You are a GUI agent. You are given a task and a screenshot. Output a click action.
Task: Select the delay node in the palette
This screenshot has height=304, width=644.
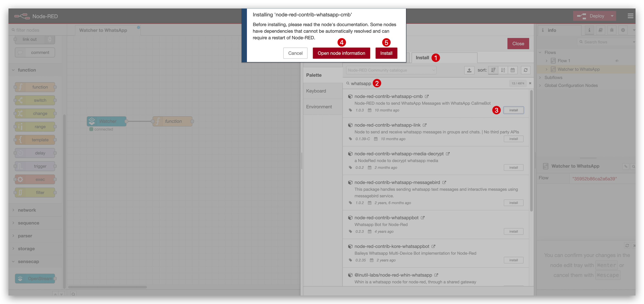click(35, 153)
